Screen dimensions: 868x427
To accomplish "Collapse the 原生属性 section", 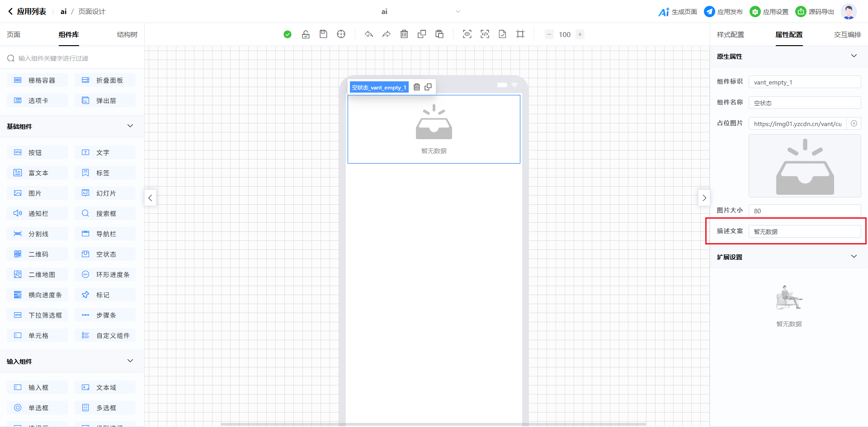I will point(854,56).
